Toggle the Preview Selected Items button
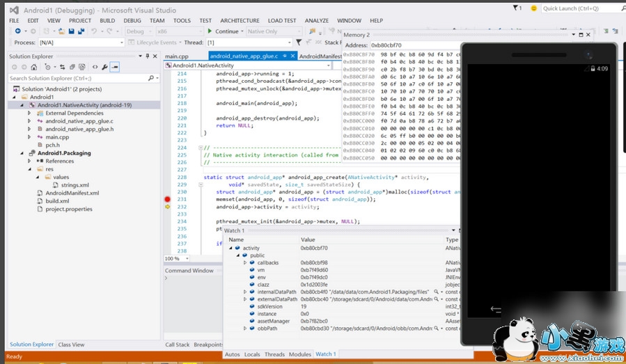Screen dimensions: 626x364 (115, 67)
